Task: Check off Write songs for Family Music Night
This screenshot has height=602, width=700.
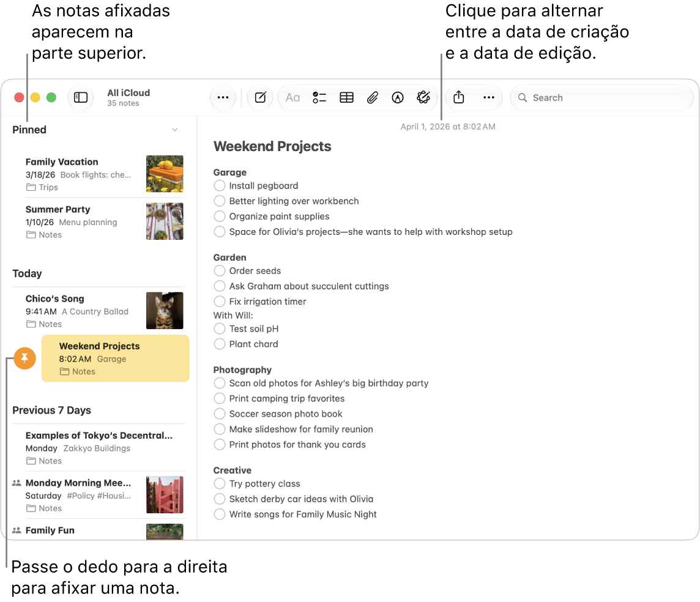Action: pos(219,514)
